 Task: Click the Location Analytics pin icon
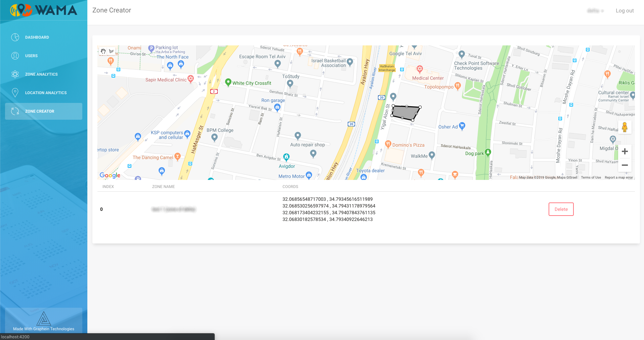tap(15, 93)
